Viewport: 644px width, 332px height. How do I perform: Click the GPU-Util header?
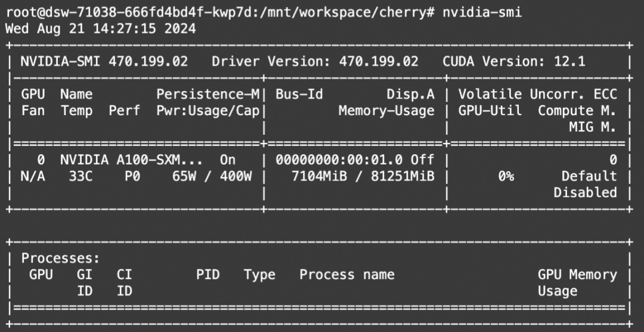pyautogui.click(x=490, y=111)
